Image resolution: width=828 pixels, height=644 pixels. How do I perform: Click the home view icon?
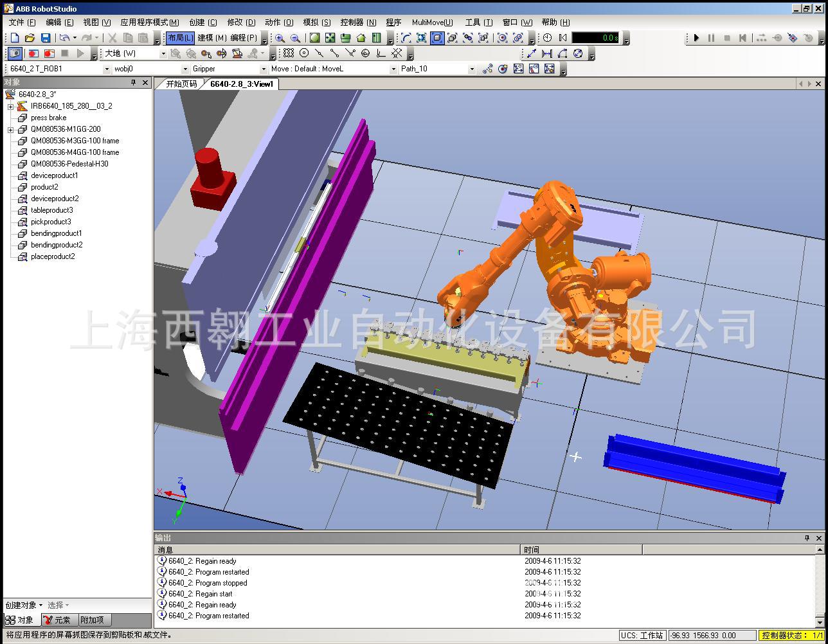coord(361,39)
